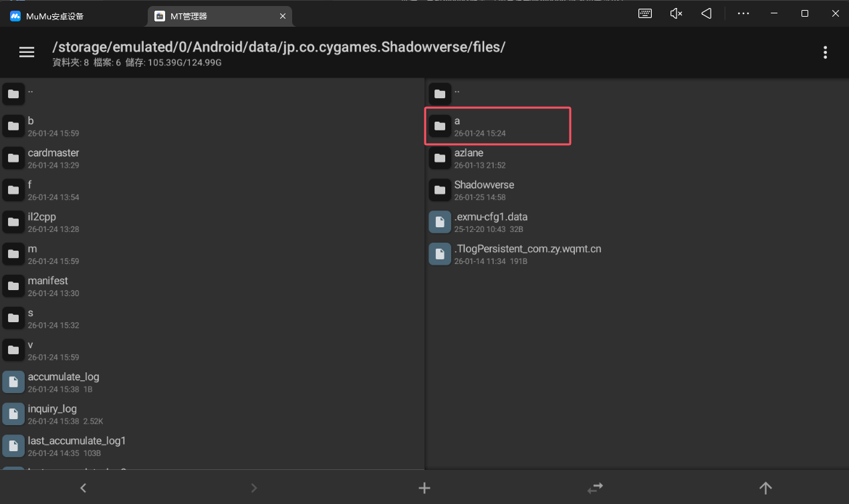Click the current path /storage/emulated/0/Android/data text
The width and height of the screenshot is (849, 504).
(279, 47)
